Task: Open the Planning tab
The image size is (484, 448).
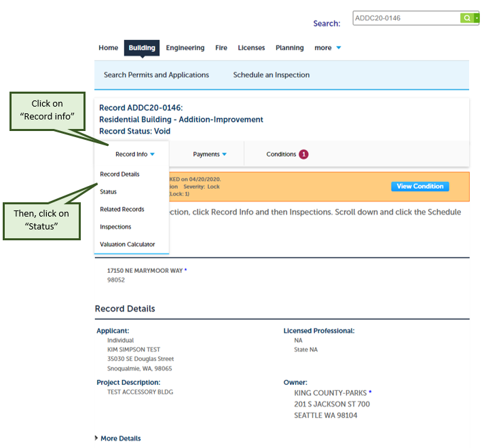Action: tap(289, 48)
